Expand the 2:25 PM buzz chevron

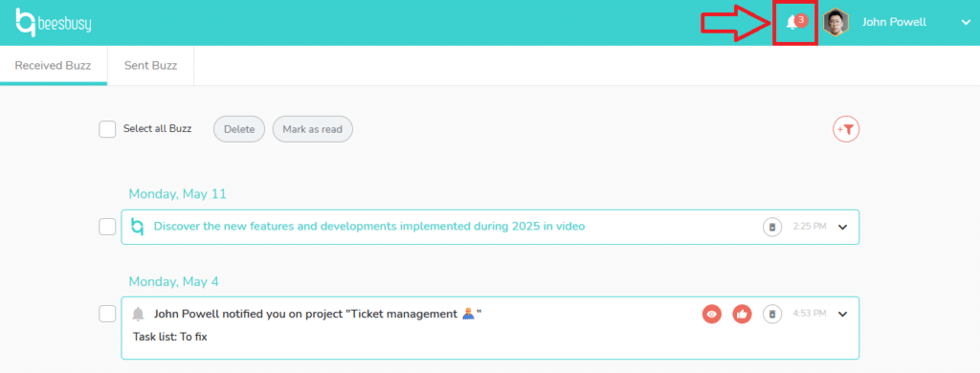click(842, 227)
